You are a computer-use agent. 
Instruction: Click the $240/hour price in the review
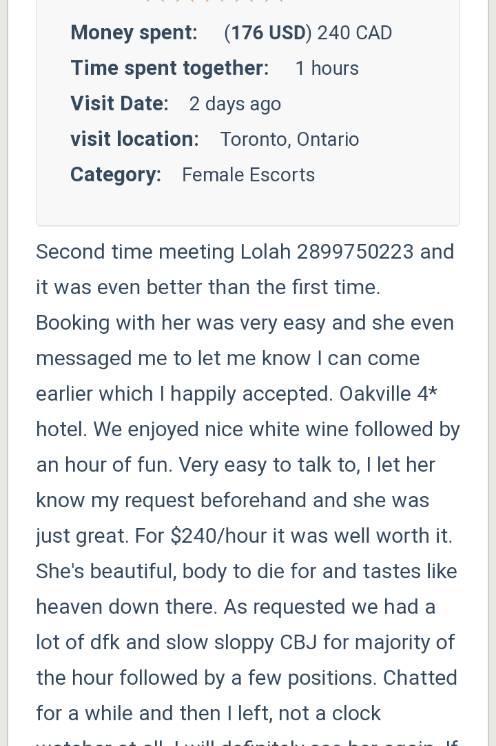point(217,536)
